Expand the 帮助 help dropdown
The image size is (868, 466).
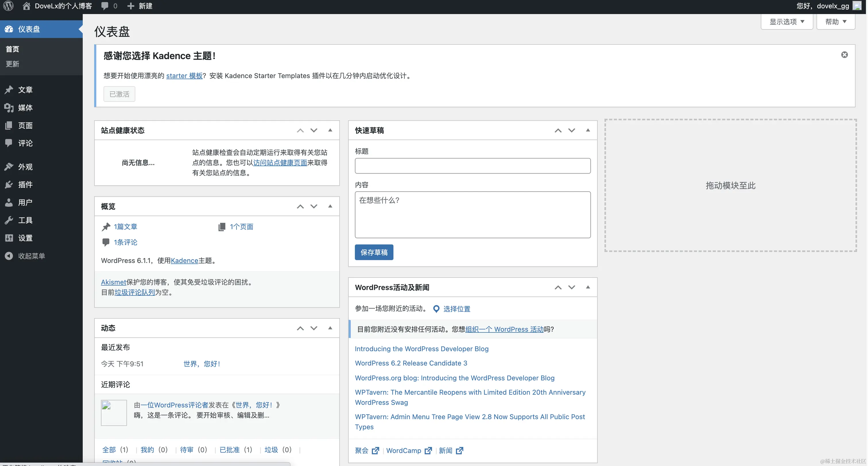tap(835, 22)
